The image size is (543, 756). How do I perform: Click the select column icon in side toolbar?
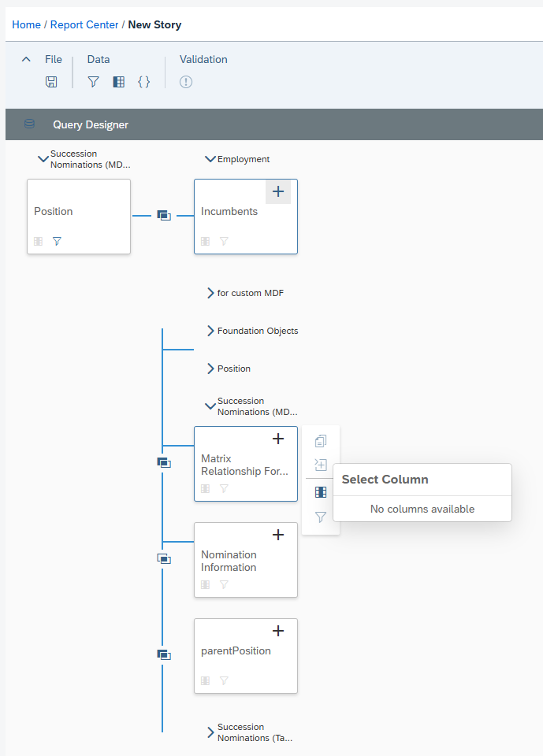(321, 491)
